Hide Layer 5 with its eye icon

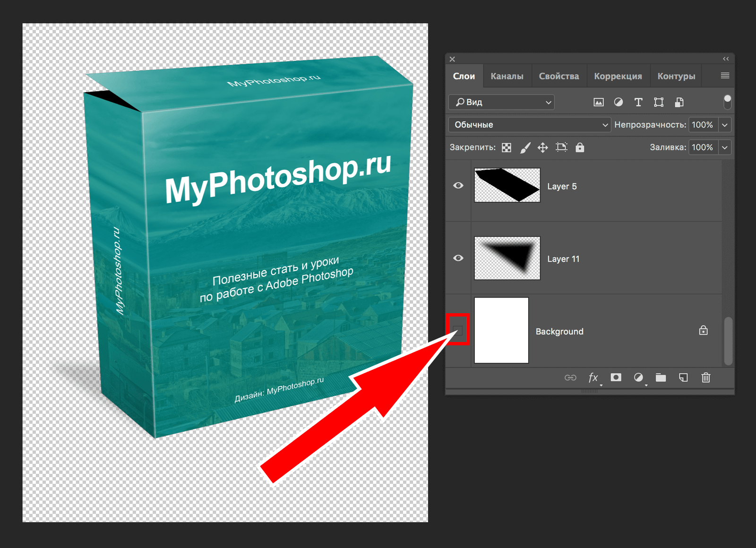tap(458, 186)
